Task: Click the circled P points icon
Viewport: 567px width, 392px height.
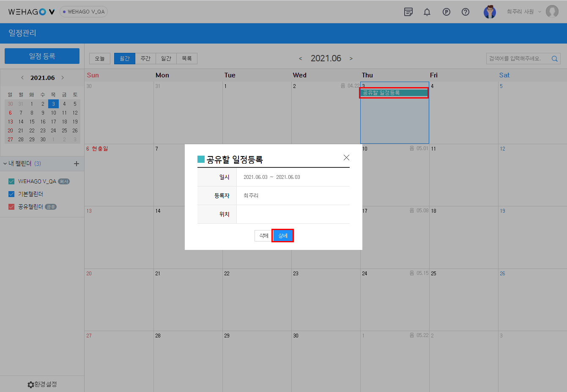Action: (446, 12)
